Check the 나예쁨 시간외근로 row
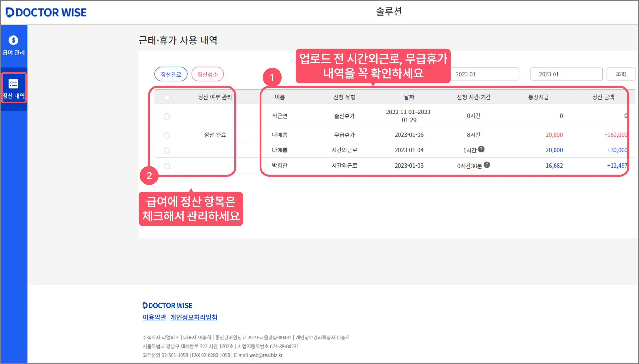Screen dimensions: 639x364 [167, 151]
